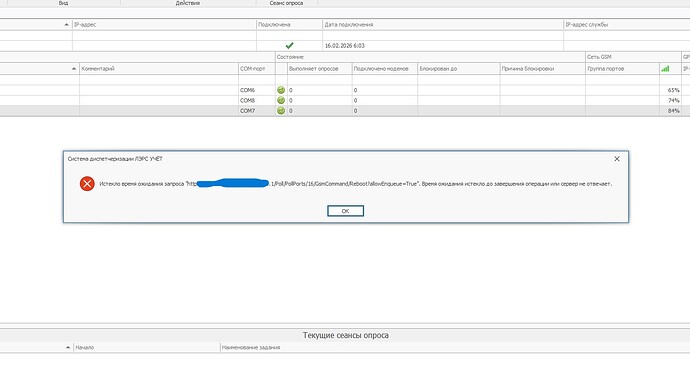The height and width of the screenshot is (388, 690).
Task: Open the Сеанс опроса ribbon group
Action: [x=286, y=3]
